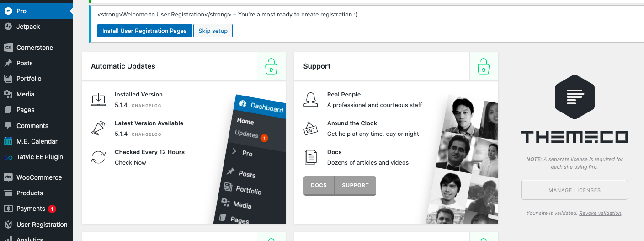
Task: Click the M.E. Calendar sidebar label
Action: tap(37, 141)
